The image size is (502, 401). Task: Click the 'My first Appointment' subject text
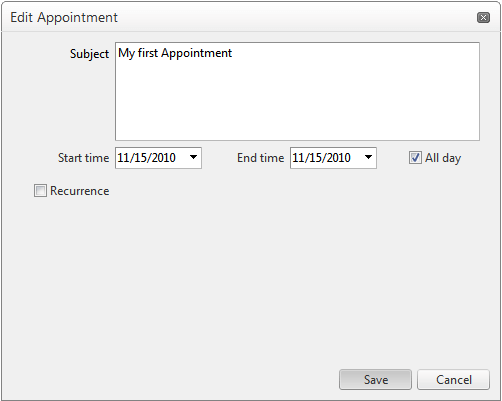[x=175, y=53]
